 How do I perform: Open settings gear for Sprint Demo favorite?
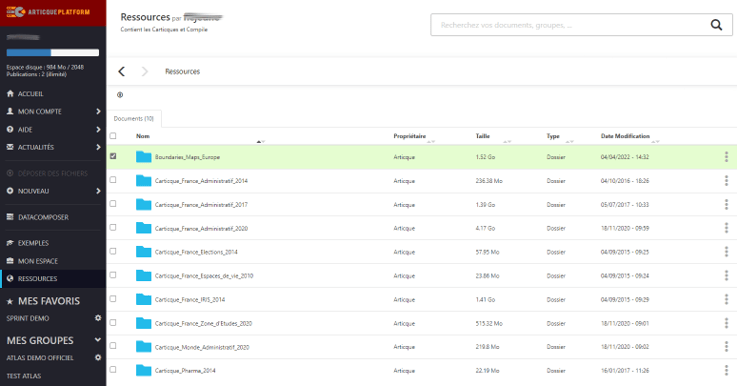[x=98, y=318]
